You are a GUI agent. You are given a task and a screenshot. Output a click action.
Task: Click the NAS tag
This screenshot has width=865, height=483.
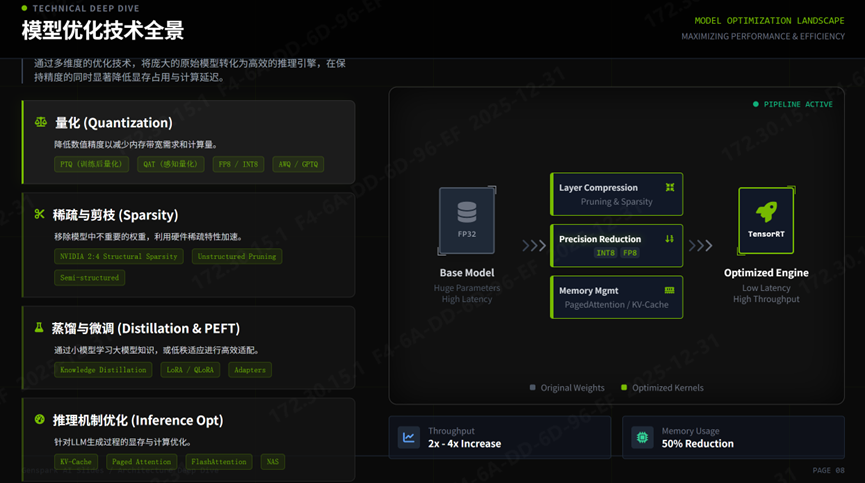(x=273, y=461)
